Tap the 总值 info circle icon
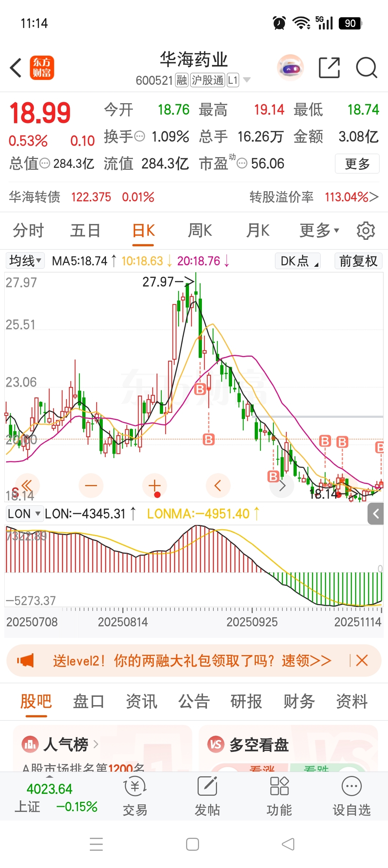The image size is (388, 868). (45, 164)
